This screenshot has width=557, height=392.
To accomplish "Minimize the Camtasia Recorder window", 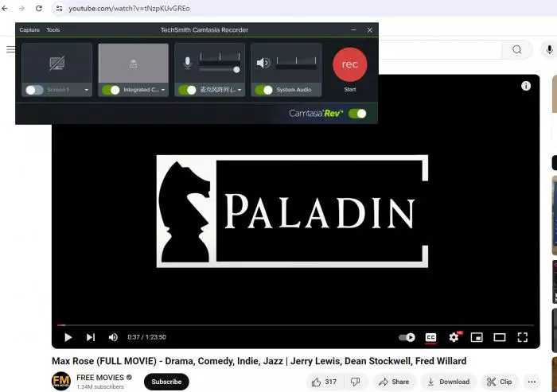I will pos(353,30).
